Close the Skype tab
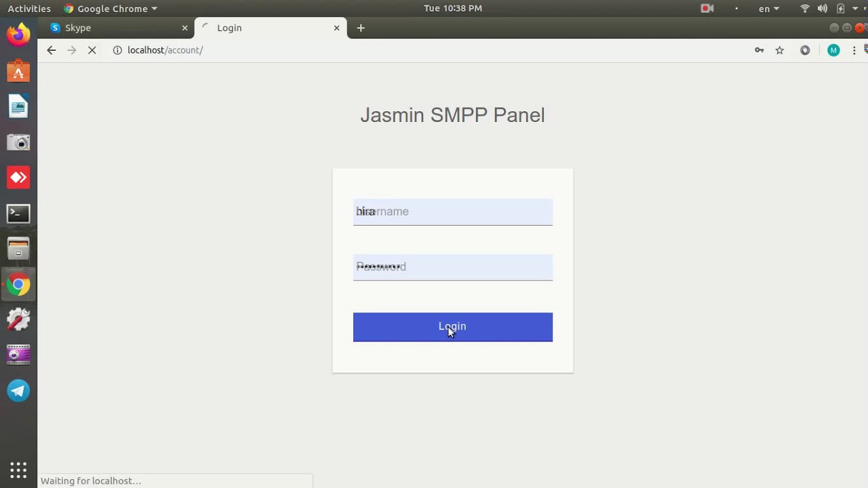Viewport: 868px width, 488px height. 184,28
